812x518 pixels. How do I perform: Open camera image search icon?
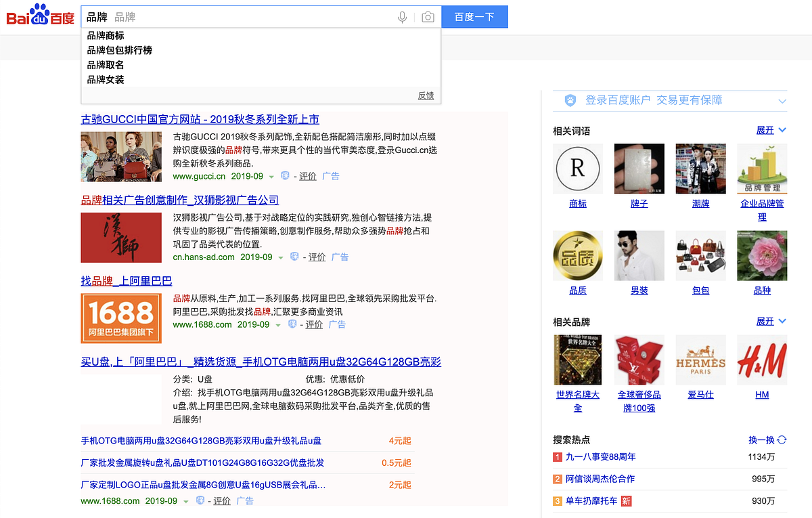point(428,17)
